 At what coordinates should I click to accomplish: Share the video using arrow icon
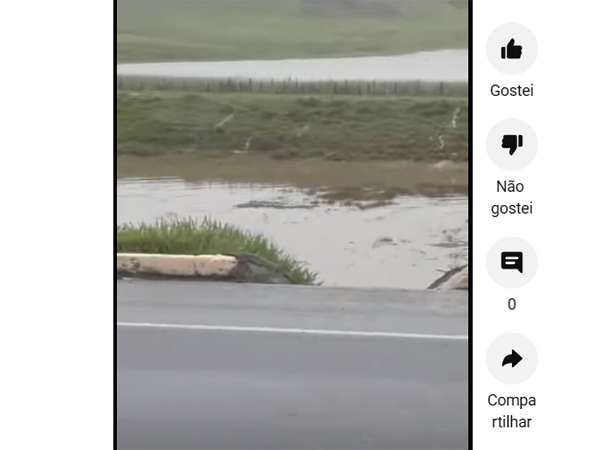pos(512,359)
